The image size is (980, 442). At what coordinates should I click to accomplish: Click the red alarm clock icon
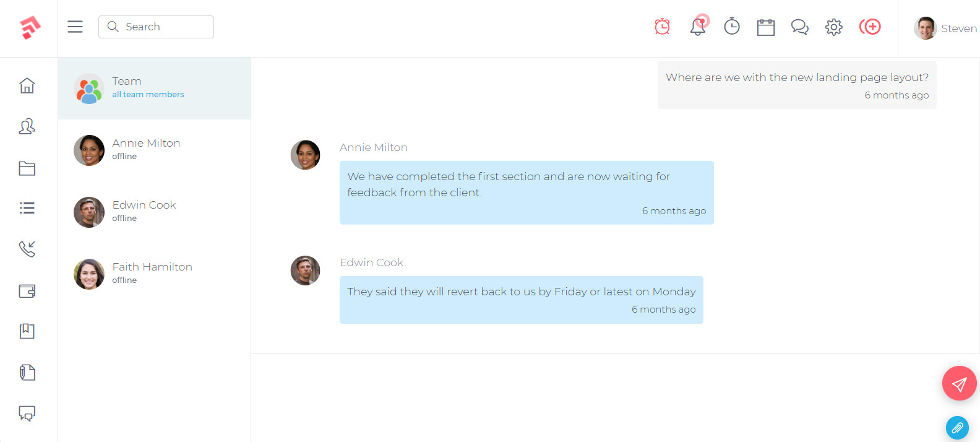[662, 27]
